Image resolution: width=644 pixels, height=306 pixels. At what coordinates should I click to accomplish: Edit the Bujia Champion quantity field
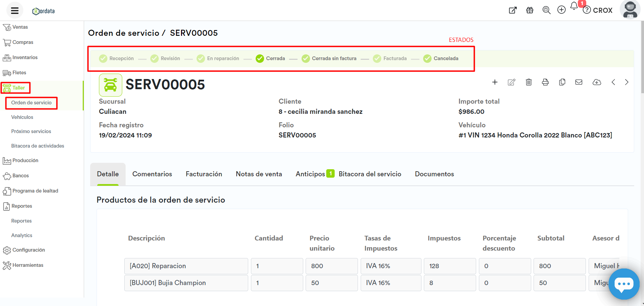[277, 283]
